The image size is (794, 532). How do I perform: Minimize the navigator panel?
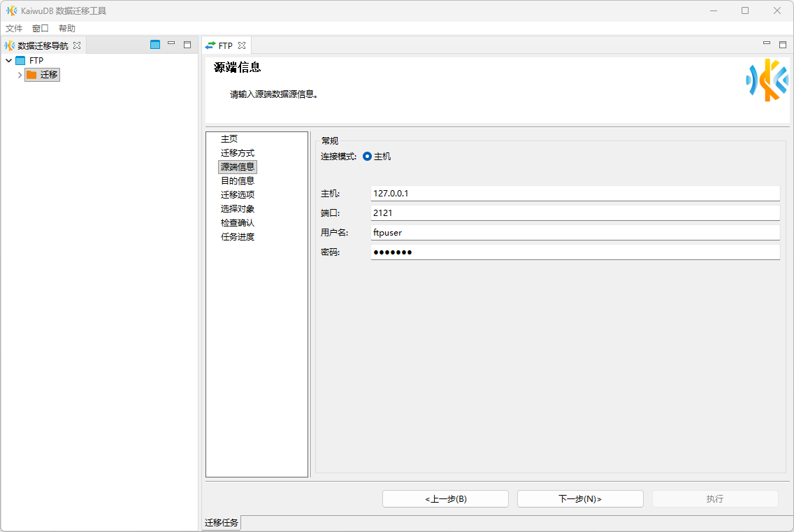click(x=171, y=44)
